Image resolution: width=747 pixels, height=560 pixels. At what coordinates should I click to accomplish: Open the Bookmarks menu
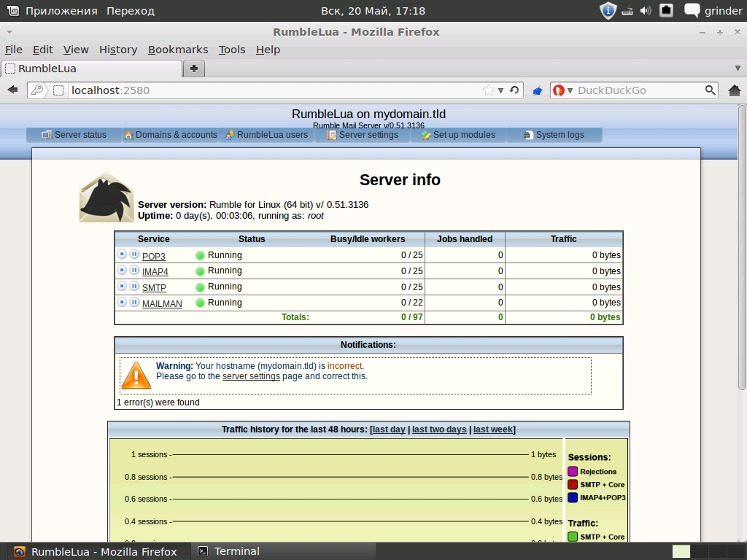[178, 50]
